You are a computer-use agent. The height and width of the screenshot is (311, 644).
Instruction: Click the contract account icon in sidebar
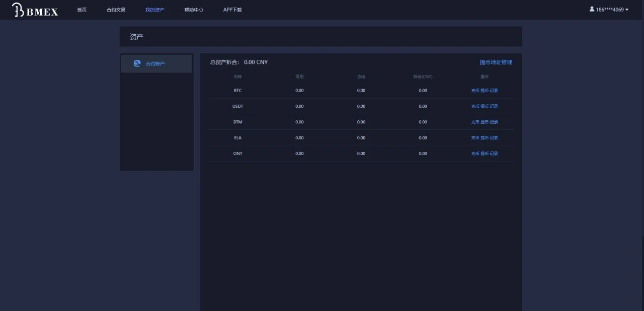pyautogui.click(x=137, y=63)
